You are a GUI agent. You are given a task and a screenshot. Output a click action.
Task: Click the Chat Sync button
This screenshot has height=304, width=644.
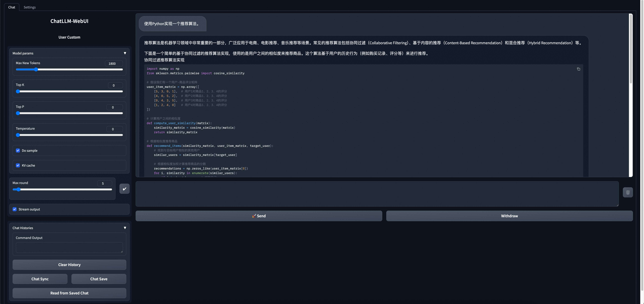click(40, 279)
